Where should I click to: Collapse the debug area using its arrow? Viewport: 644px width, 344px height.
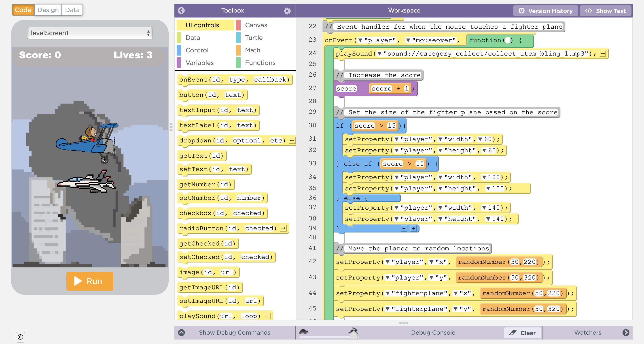coord(181,333)
